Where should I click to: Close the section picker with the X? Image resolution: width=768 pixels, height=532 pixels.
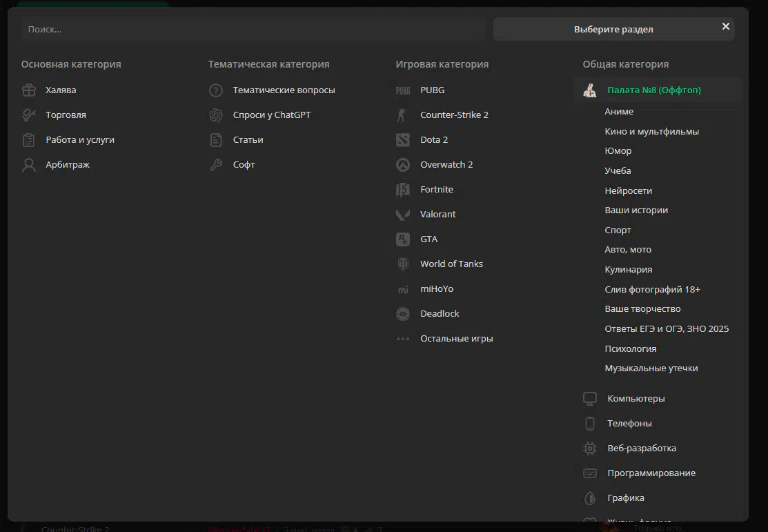point(726,26)
